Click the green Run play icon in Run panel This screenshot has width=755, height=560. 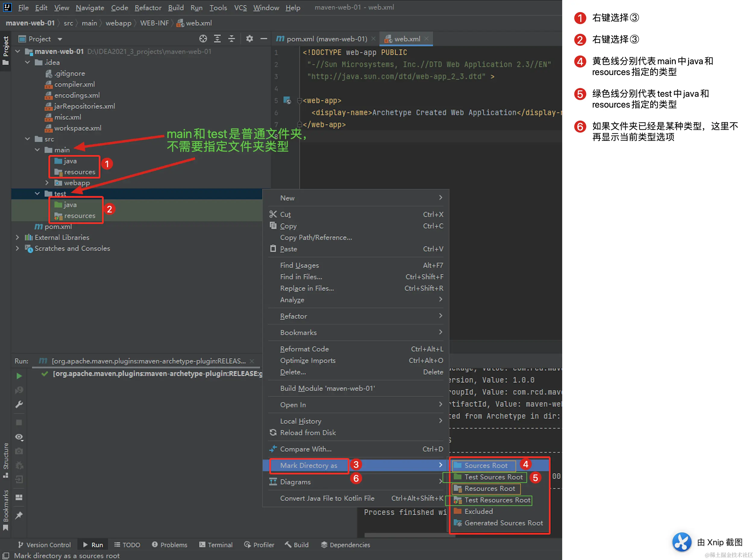(x=19, y=376)
